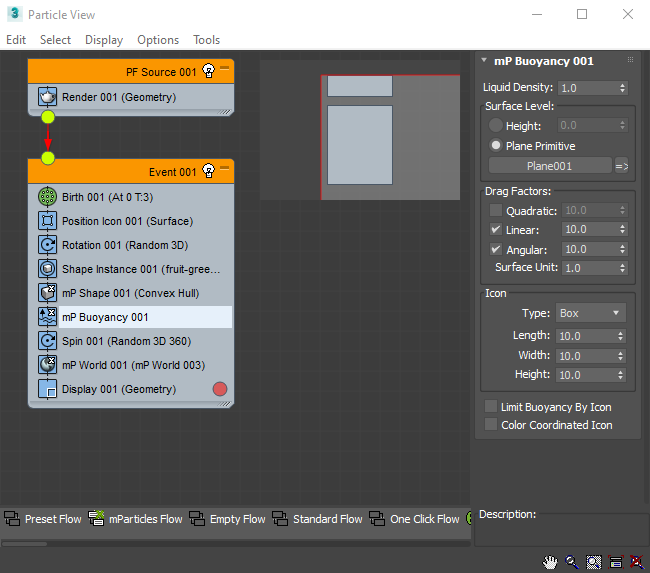Open the Display menu
This screenshot has height=573, width=650.
pos(104,40)
